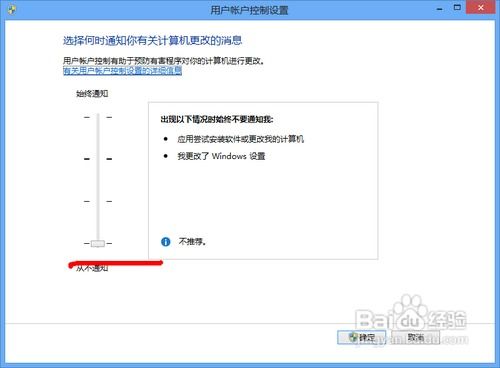500x368 pixels.
Task: Confirm settings with the 确定 button
Action: [x=362, y=337]
